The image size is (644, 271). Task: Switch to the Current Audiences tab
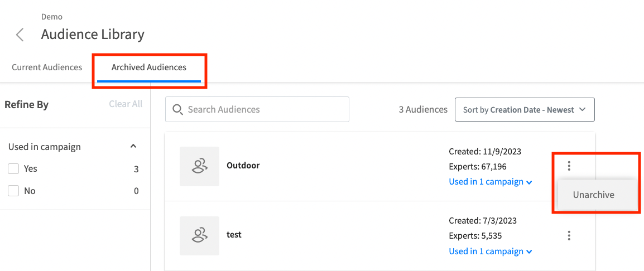pos(47,67)
